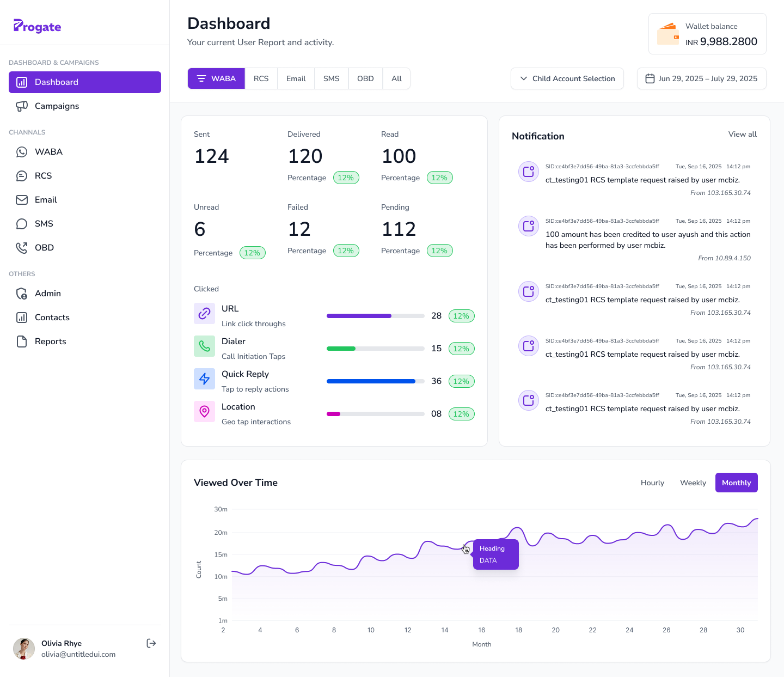Click the URL link icon
The image size is (784, 677).
[204, 313]
